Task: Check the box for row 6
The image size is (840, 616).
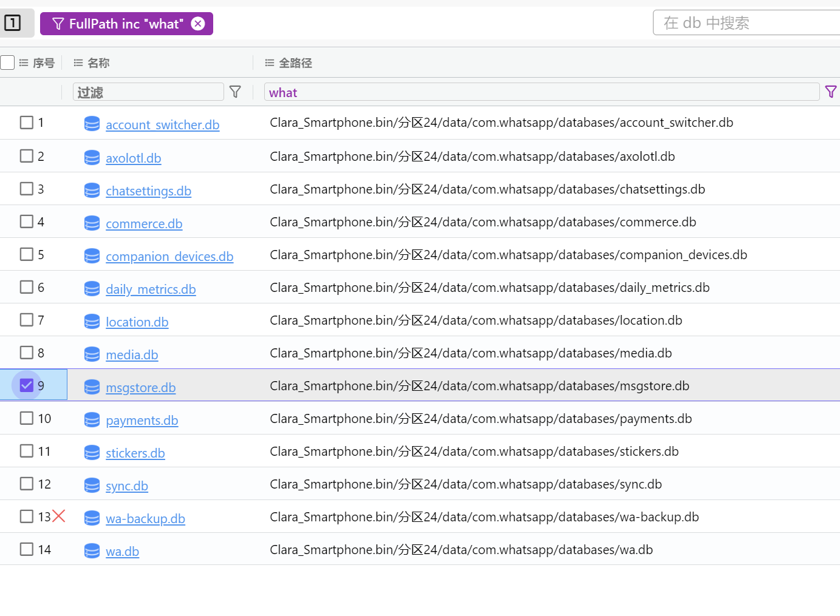Action: (27, 287)
